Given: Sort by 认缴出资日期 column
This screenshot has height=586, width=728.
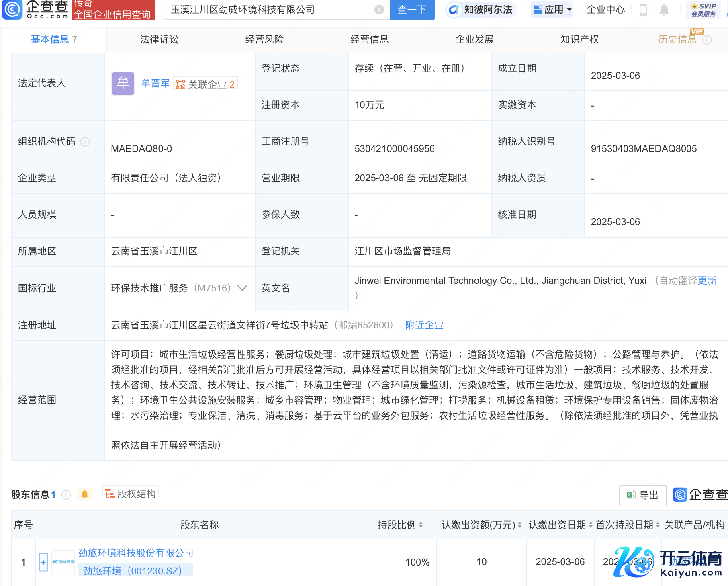Looking at the screenshot, I should 591,525.
